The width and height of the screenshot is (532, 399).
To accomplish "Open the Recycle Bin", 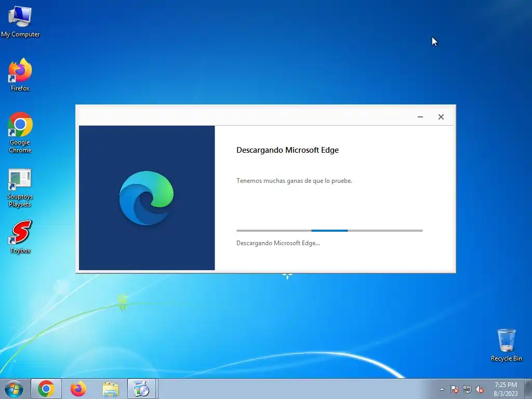I will pyautogui.click(x=506, y=345).
